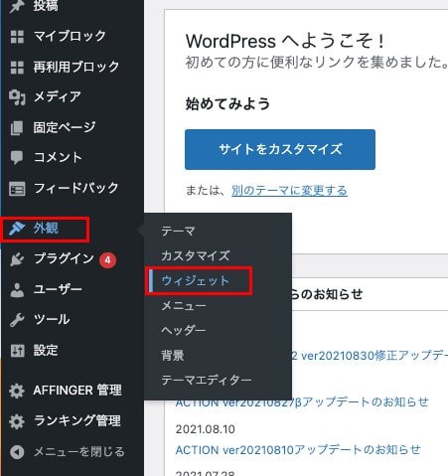Click the My Block grid icon
The height and width of the screenshot is (476, 448).
pyautogui.click(x=17, y=37)
